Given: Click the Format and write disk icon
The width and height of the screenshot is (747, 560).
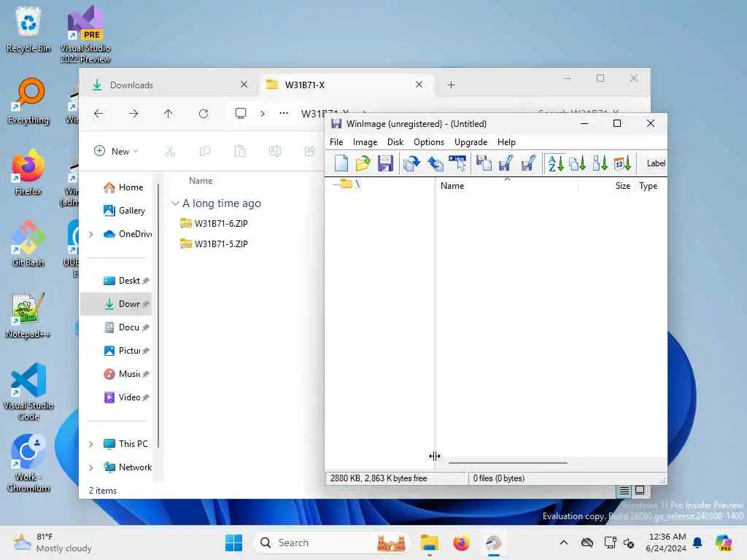Looking at the screenshot, I should click(x=528, y=163).
